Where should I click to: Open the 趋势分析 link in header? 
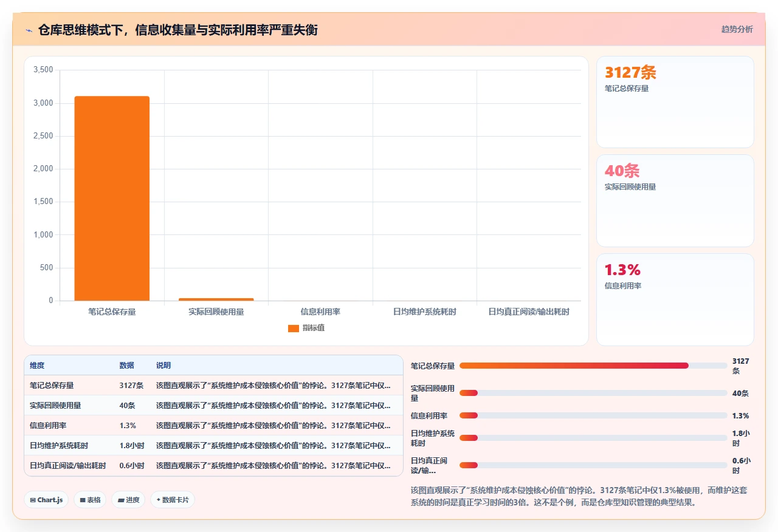pyautogui.click(x=737, y=29)
